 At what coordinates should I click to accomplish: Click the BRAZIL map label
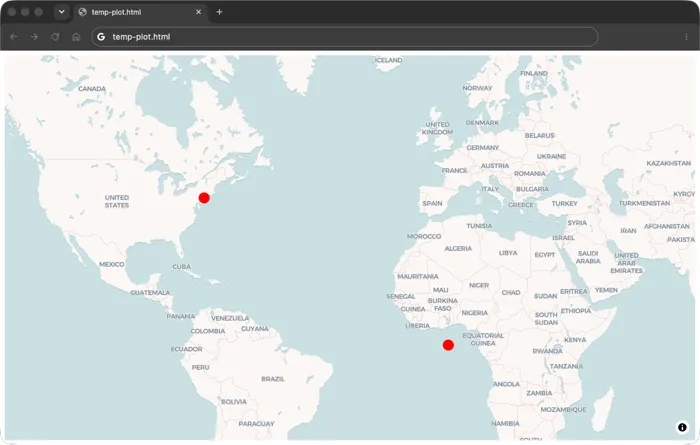pyautogui.click(x=273, y=379)
